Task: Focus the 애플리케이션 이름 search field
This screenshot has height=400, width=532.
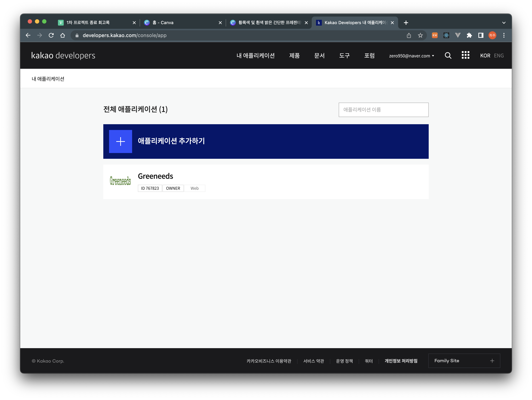Action: (x=383, y=110)
